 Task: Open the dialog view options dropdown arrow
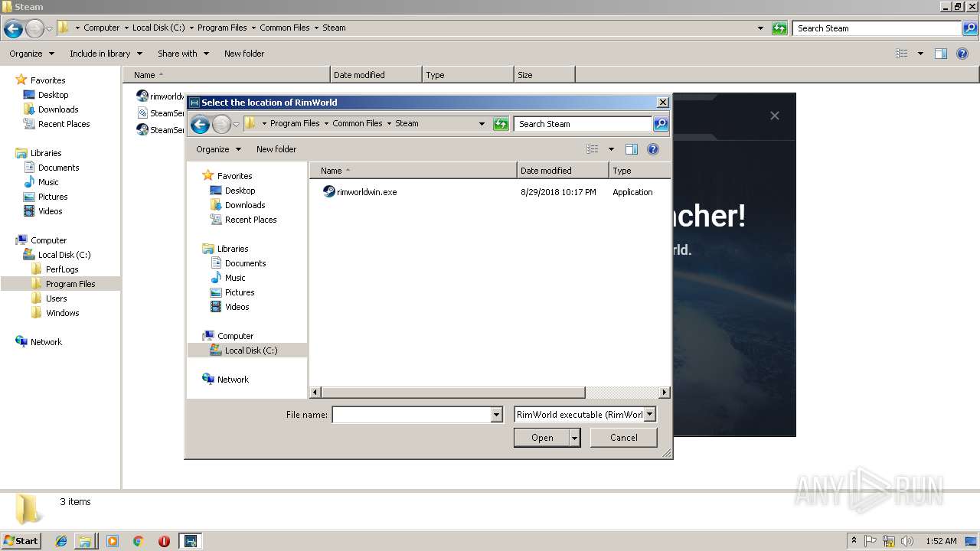[611, 149]
